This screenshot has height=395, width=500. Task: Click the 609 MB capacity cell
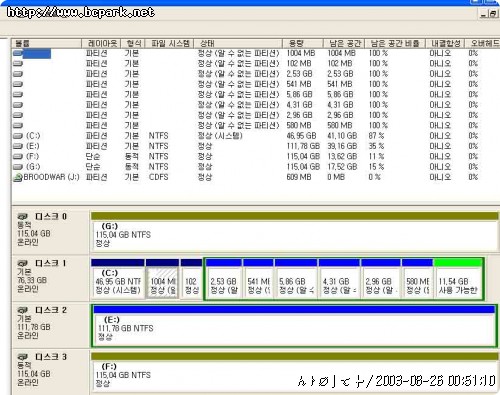299,177
